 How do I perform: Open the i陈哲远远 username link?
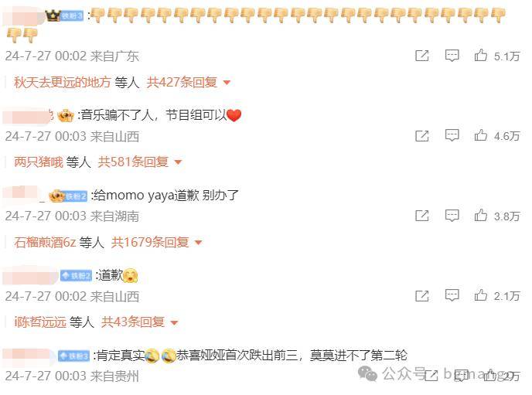click(x=40, y=322)
